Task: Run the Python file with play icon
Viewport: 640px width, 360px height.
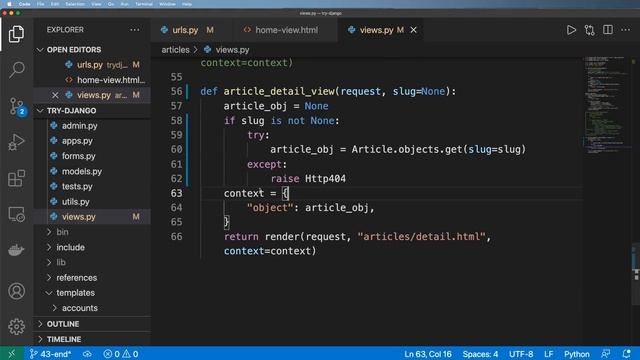Action: tap(571, 30)
